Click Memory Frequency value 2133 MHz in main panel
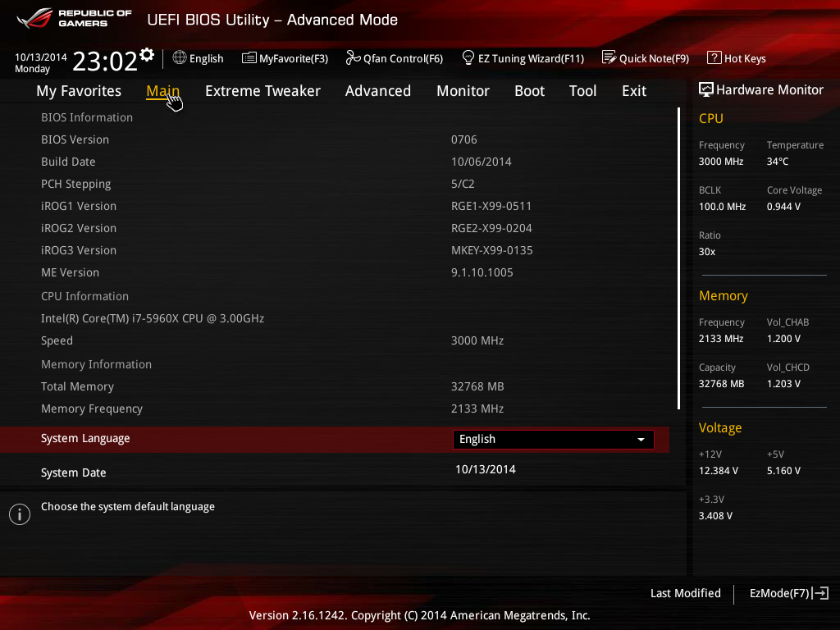840x630 pixels. tap(477, 409)
